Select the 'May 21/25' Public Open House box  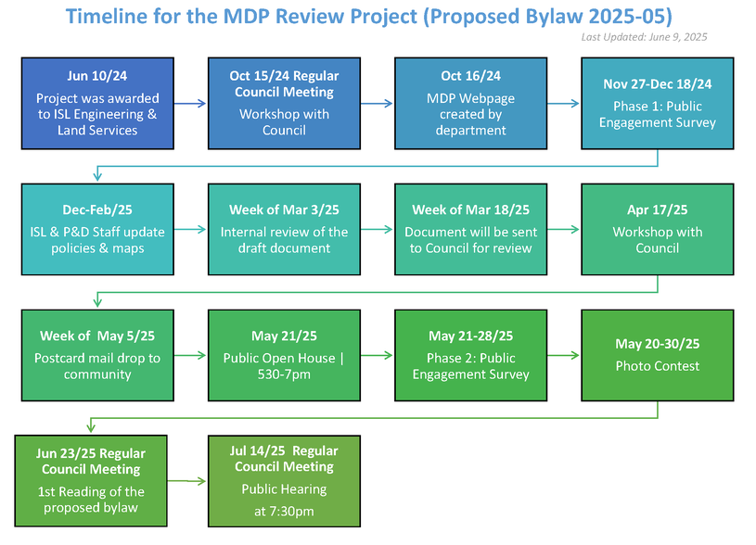pos(284,355)
